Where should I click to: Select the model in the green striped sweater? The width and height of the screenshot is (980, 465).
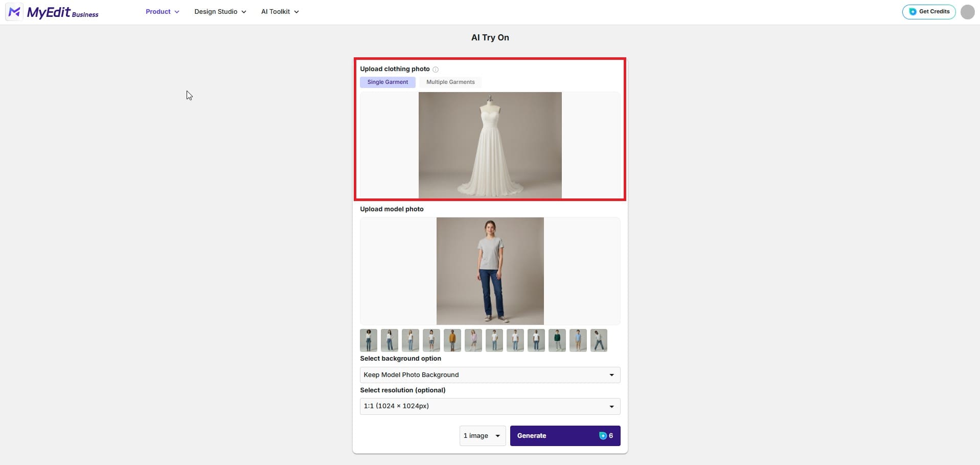click(x=557, y=340)
